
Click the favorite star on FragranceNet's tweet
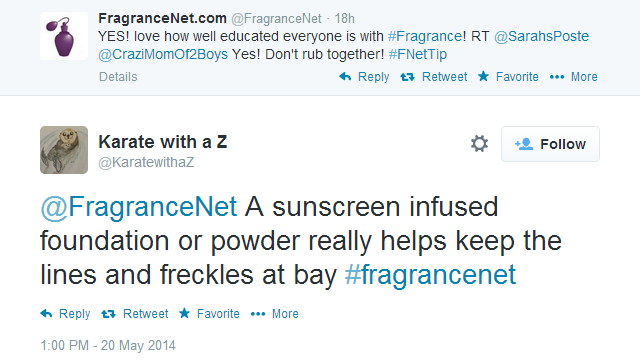tap(483, 76)
